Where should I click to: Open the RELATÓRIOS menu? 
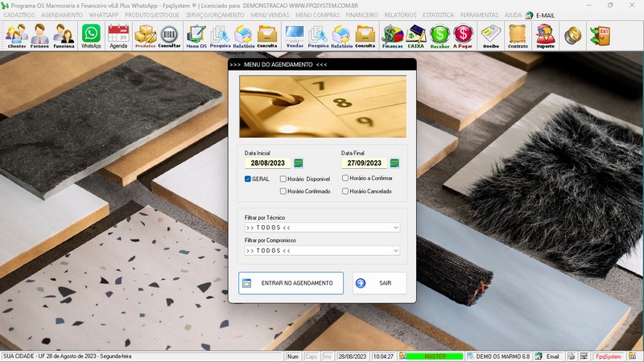point(400,15)
